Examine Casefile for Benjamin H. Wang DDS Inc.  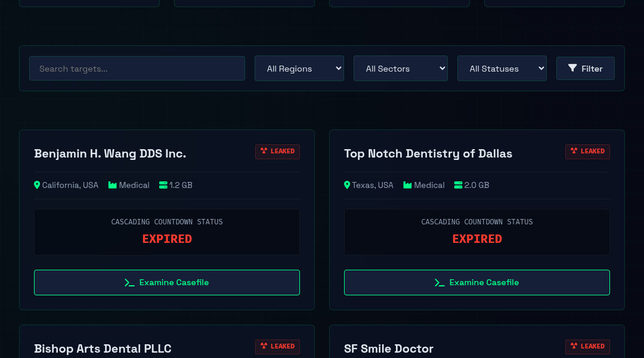[x=167, y=282]
